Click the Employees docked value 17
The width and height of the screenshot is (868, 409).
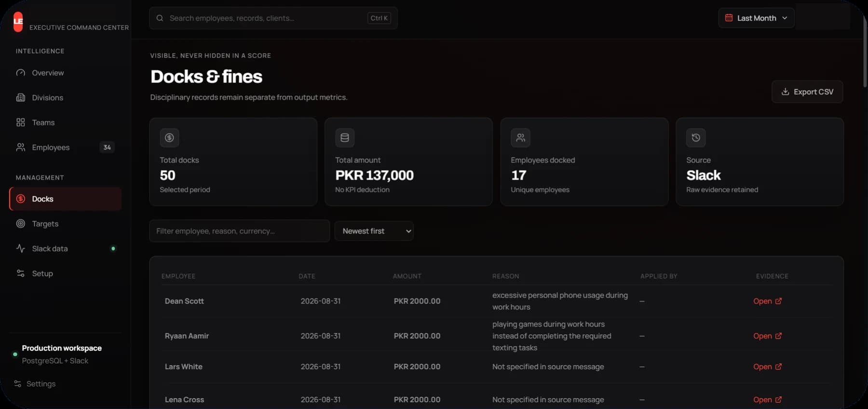point(518,175)
